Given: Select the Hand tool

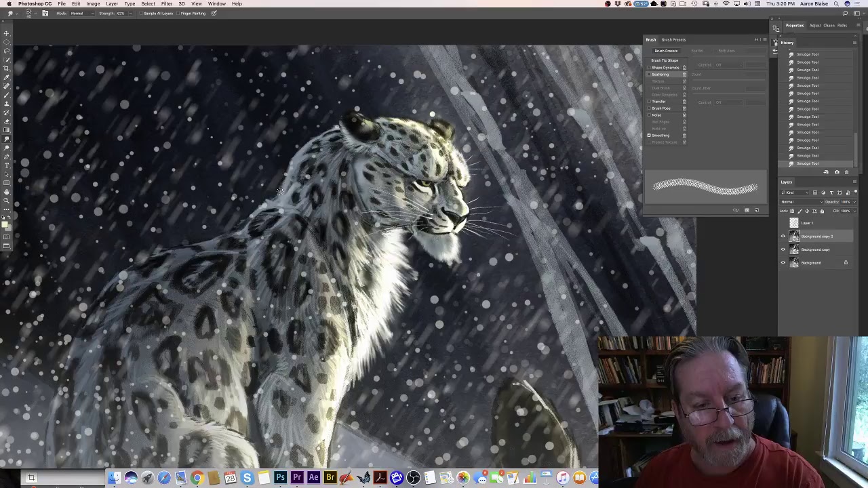Looking at the screenshot, I should click(x=7, y=192).
